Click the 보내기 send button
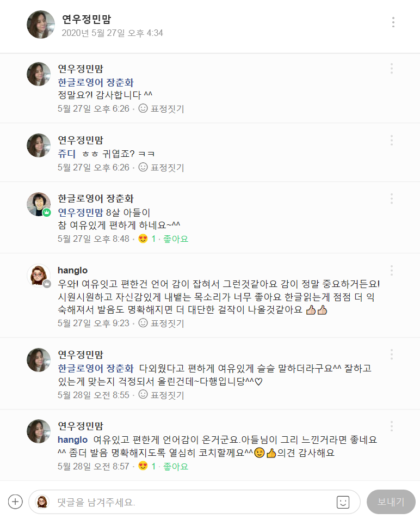 click(391, 502)
